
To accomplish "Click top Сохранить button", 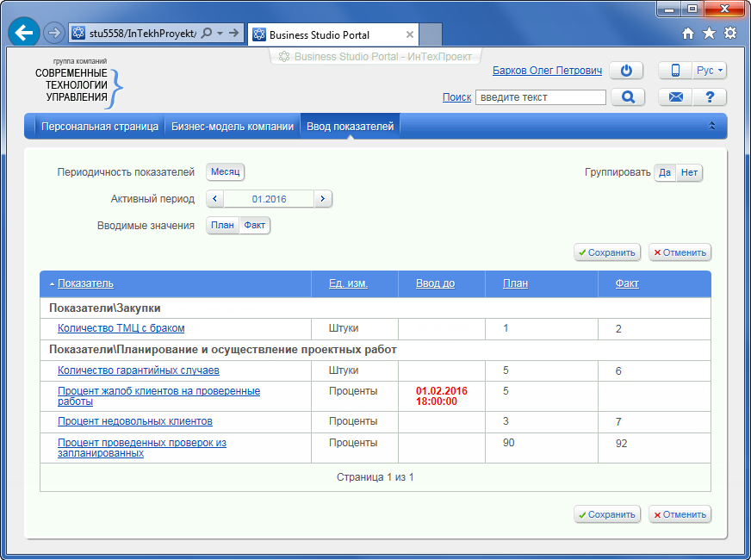I will pyautogui.click(x=607, y=252).
